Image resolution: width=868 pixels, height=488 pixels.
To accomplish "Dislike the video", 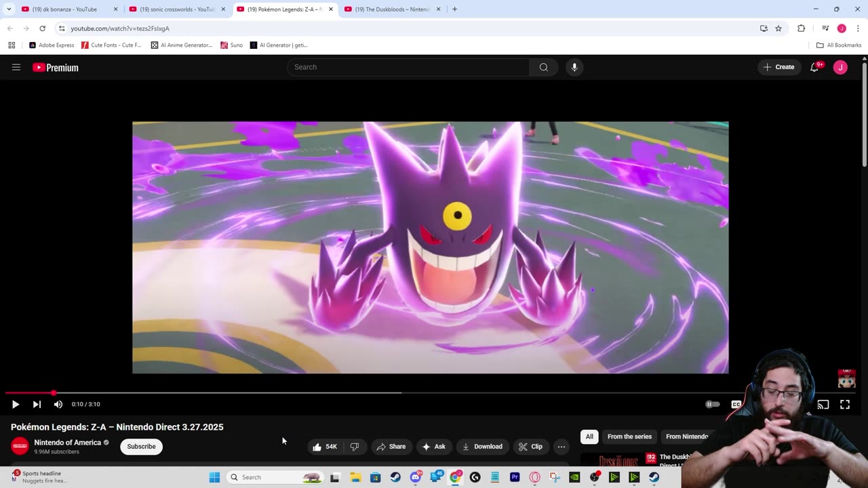I will click(355, 447).
